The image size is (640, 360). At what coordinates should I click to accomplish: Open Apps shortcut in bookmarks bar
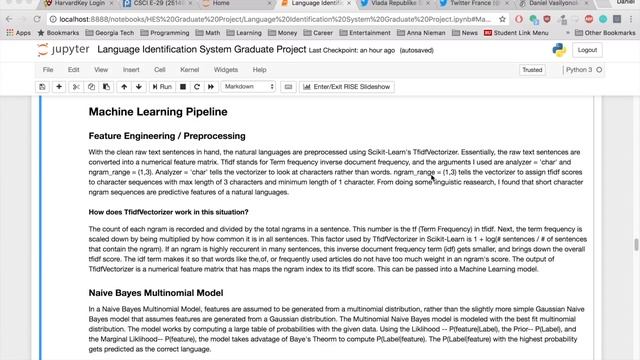[19, 33]
